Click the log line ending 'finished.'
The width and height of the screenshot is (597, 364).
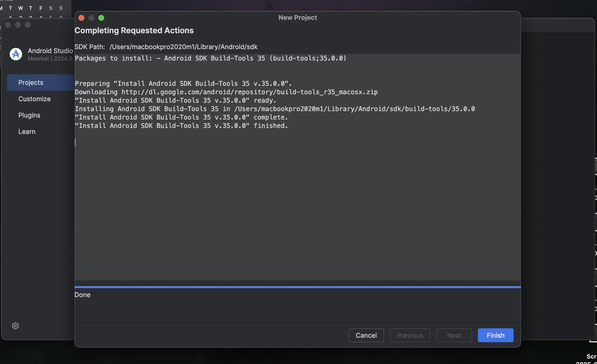[x=181, y=126]
